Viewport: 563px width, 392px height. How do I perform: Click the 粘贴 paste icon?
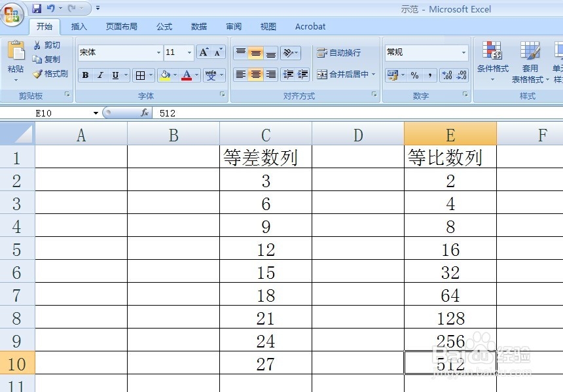point(16,50)
